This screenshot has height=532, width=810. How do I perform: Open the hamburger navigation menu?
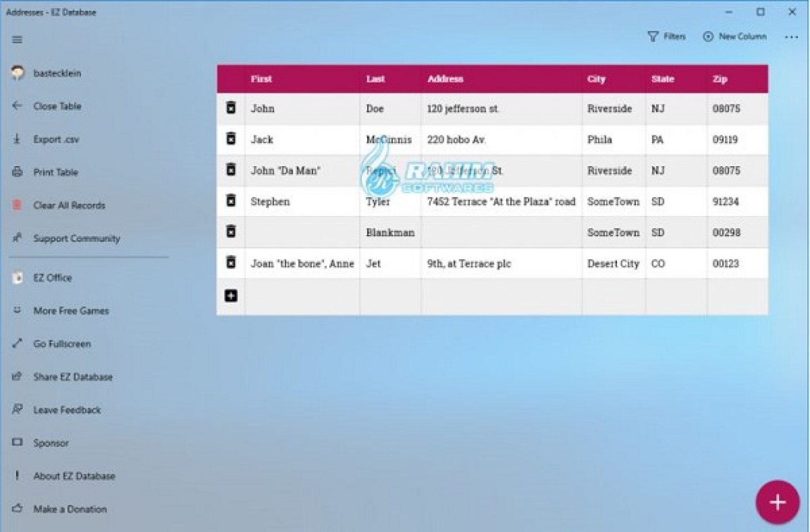(17, 40)
